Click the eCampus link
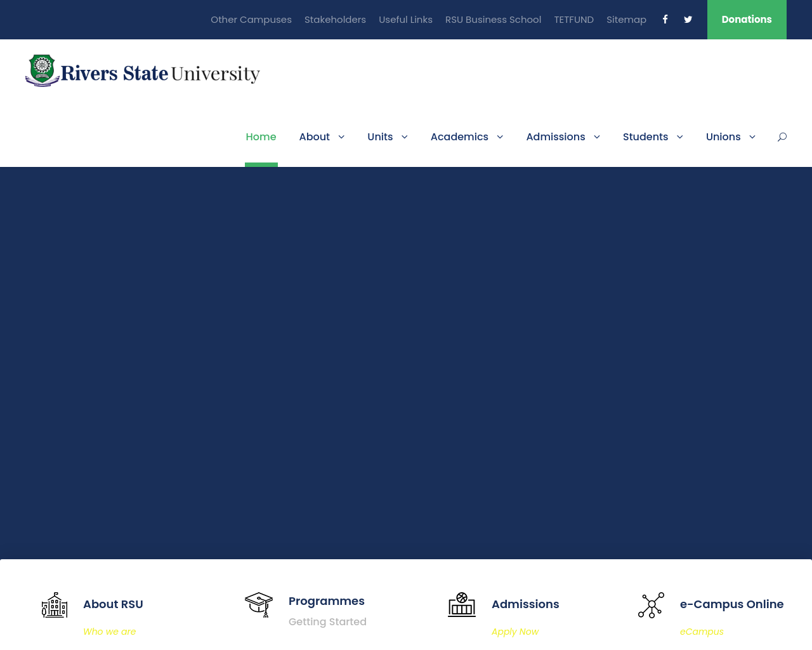This screenshot has width=812, height=650. pyautogui.click(x=702, y=632)
